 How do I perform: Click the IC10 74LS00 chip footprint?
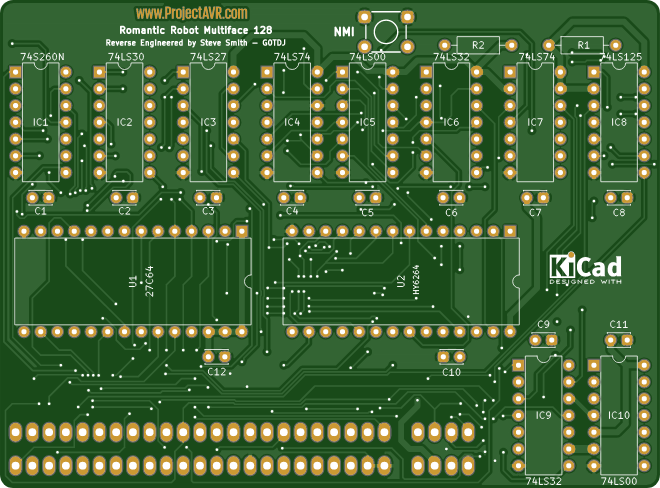click(619, 415)
